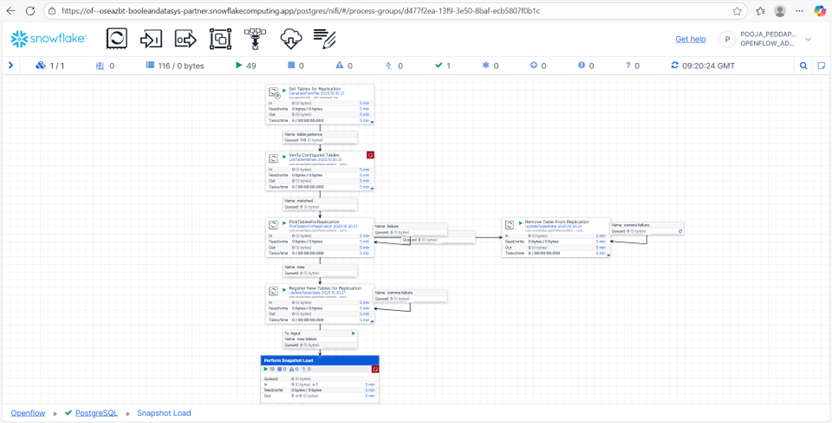Select Set Tables for Replication processor

click(319, 91)
